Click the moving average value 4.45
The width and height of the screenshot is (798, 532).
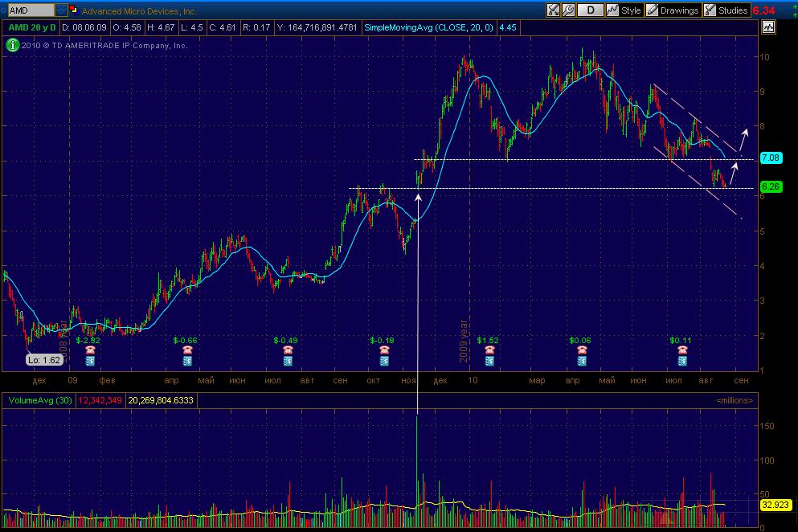(508, 27)
